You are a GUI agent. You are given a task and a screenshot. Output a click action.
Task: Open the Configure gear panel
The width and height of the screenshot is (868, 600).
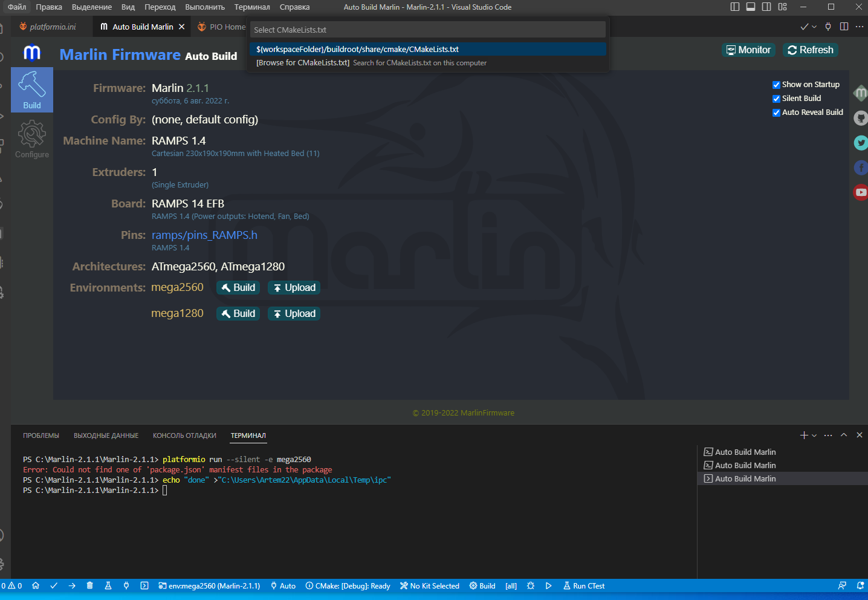[32, 139]
